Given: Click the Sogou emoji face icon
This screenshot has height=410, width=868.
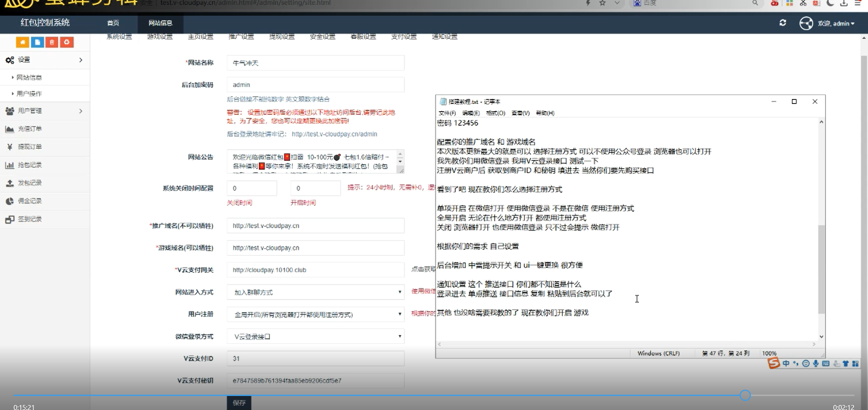Looking at the screenshot, I should click(x=806, y=363).
